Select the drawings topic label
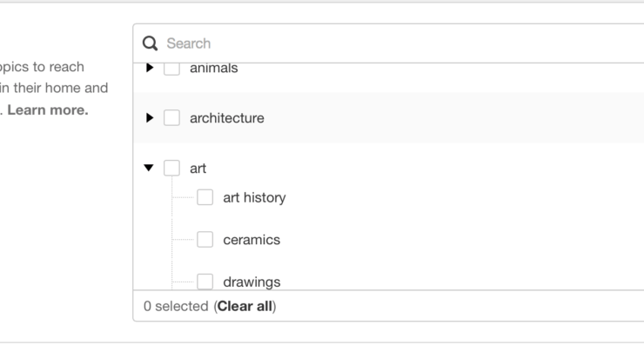The height and width of the screenshot is (345, 644). 252,282
